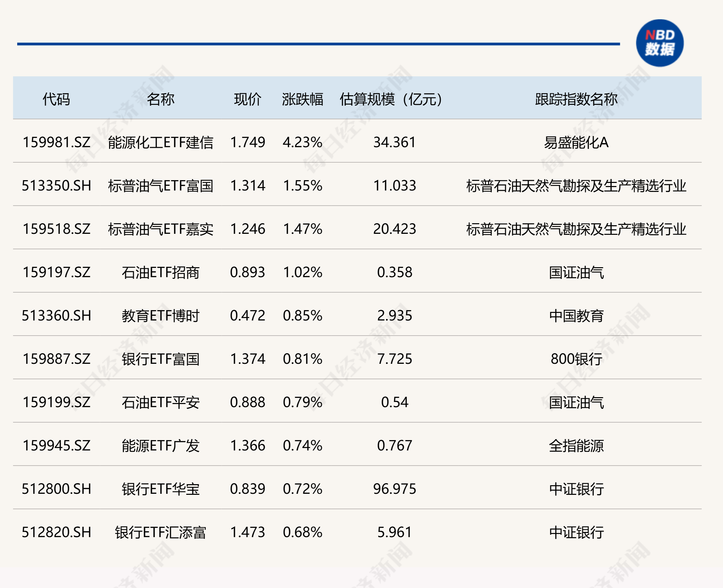723x588 pixels.
Task: Select code 159518.SZ in table
Action: [x=56, y=229]
